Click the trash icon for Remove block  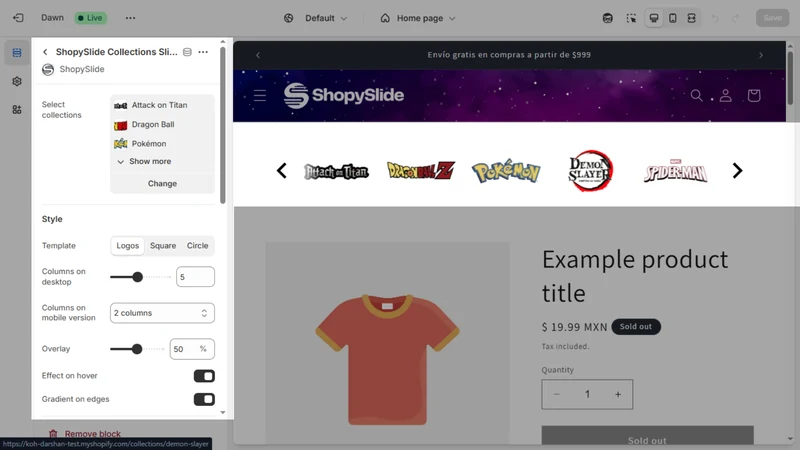tap(53, 434)
